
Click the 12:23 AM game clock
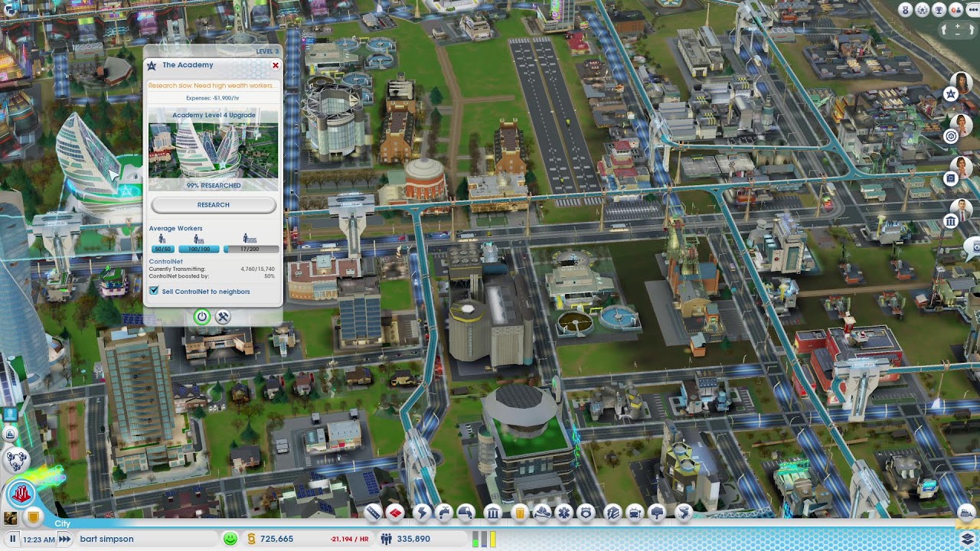pos(38,540)
